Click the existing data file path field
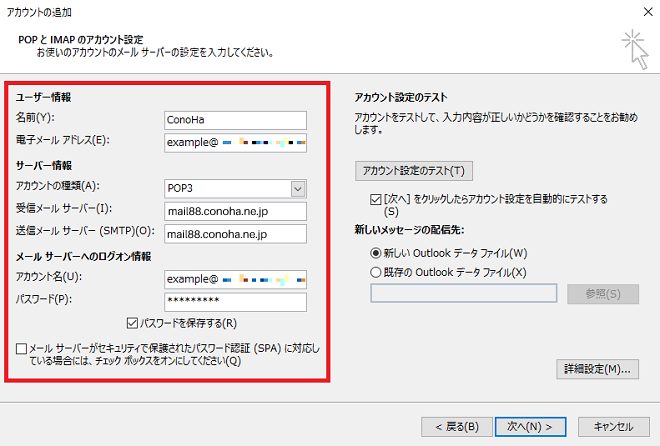 pos(463,293)
